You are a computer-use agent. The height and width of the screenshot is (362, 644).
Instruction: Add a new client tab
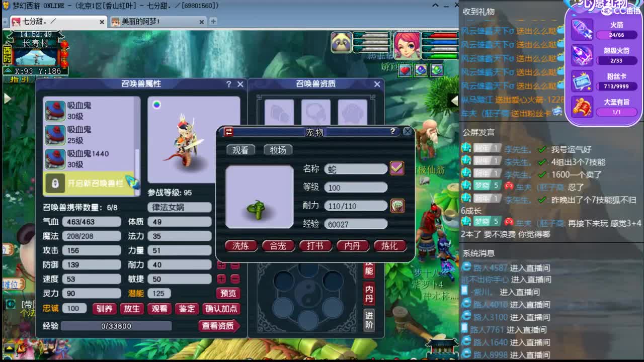(213, 22)
